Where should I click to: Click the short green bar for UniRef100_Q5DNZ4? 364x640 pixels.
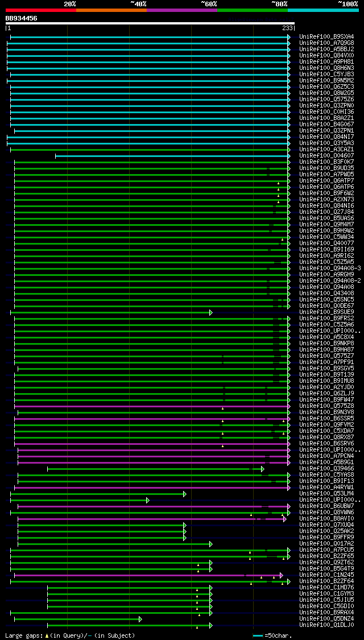[x=78, y=619]
